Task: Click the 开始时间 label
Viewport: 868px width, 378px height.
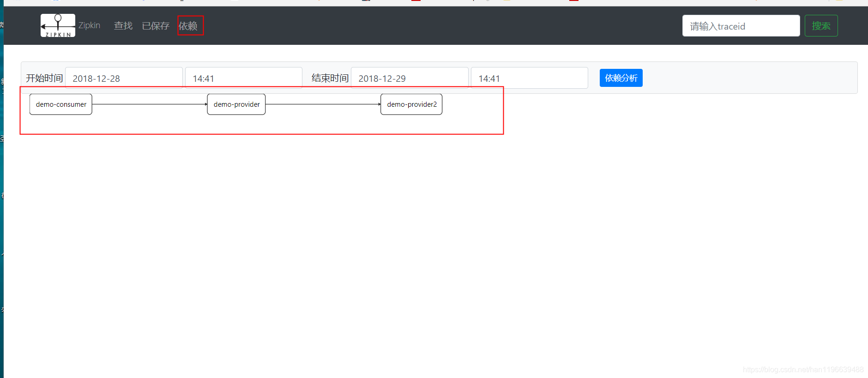Action: point(44,78)
